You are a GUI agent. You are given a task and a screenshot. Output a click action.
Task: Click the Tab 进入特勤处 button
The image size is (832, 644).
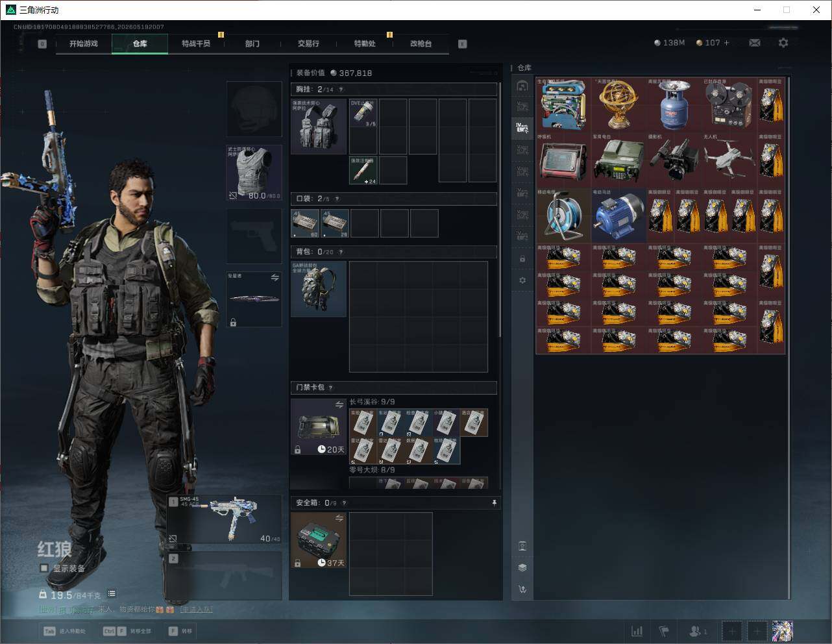[64, 631]
